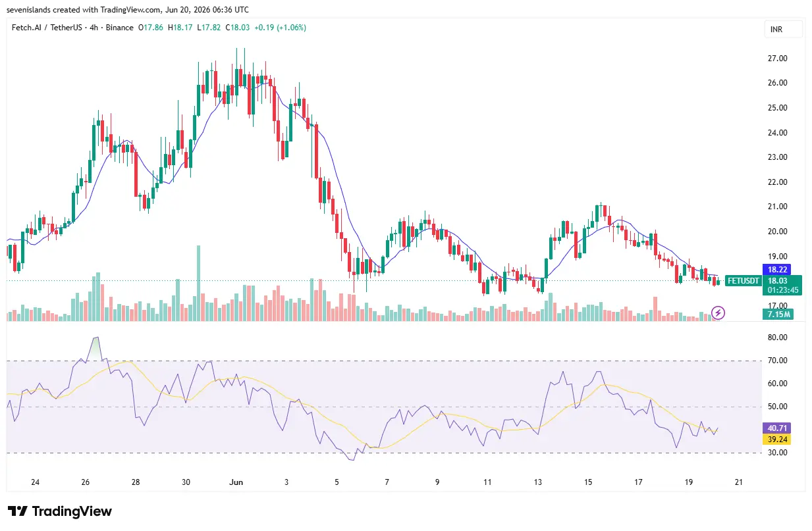Image resolution: width=812 pixels, height=531 pixels.
Task: Click the 60.00 RSI axis label
Action: (x=778, y=384)
